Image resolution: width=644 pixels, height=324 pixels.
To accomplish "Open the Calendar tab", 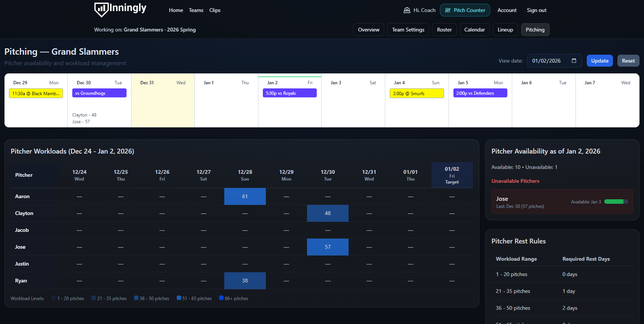I will 474,30.
